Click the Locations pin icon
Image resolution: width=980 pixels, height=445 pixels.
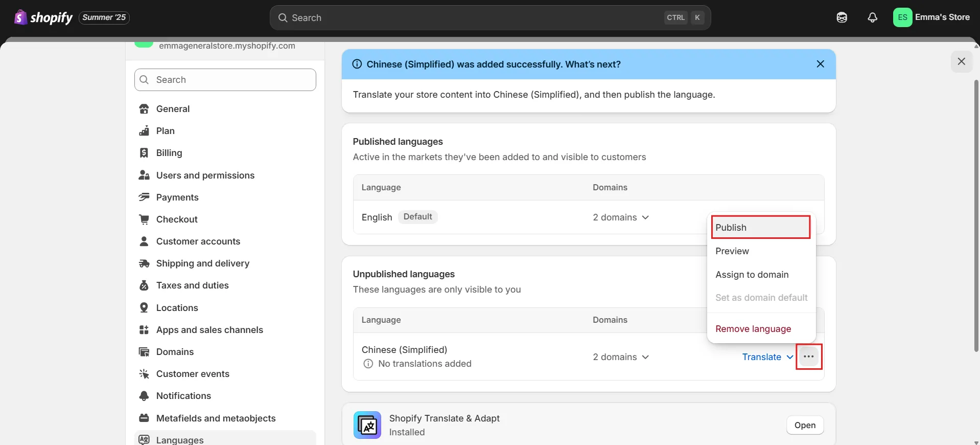[x=144, y=308]
